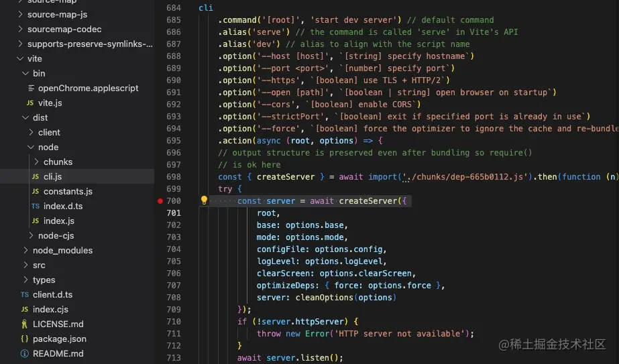Screen dimensions: 619x364
Task: Click the JS icon of cli.js
Action: pos(36,177)
